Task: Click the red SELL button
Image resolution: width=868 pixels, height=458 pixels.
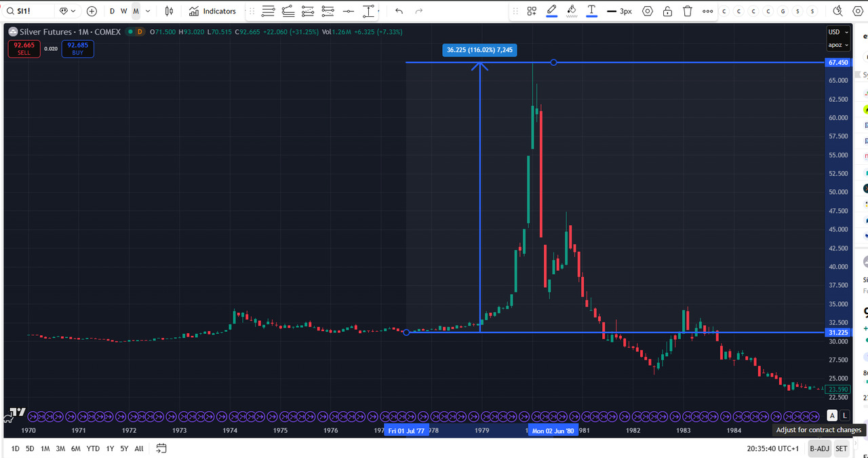Action: click(x=24, y=49)
